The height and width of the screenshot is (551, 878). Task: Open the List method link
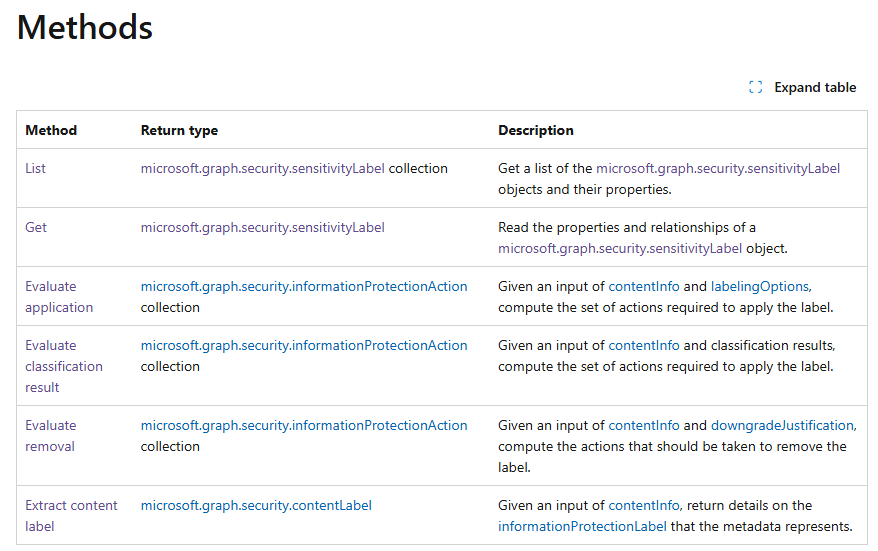tap(35, 169)
